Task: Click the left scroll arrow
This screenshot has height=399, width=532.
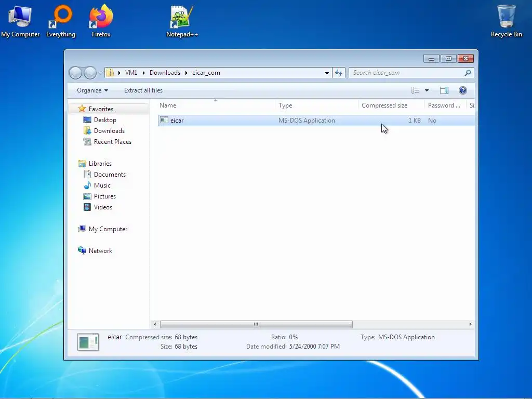Action: tap(155, 324)
